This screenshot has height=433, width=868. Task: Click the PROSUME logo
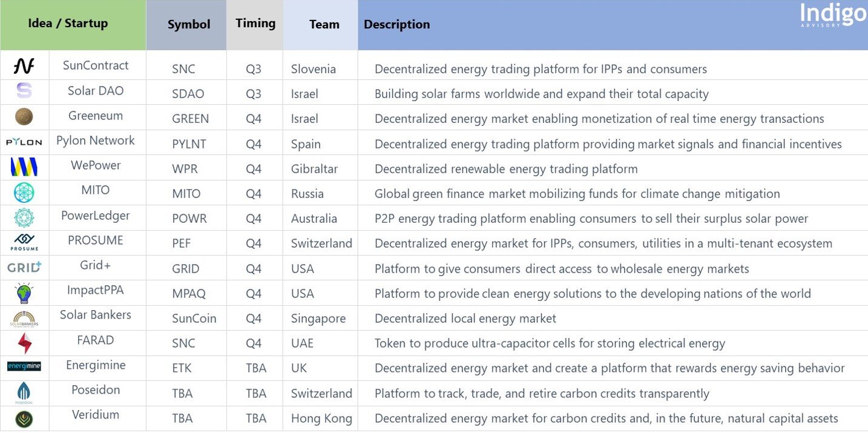pyautogui.click(x=24, y=242)
